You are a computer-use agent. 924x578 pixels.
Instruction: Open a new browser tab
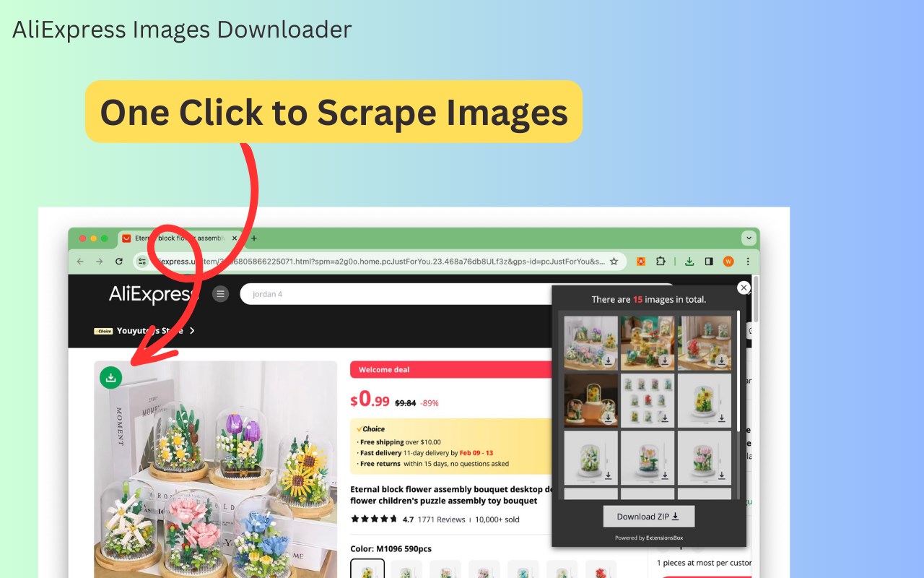pos(253,238)
